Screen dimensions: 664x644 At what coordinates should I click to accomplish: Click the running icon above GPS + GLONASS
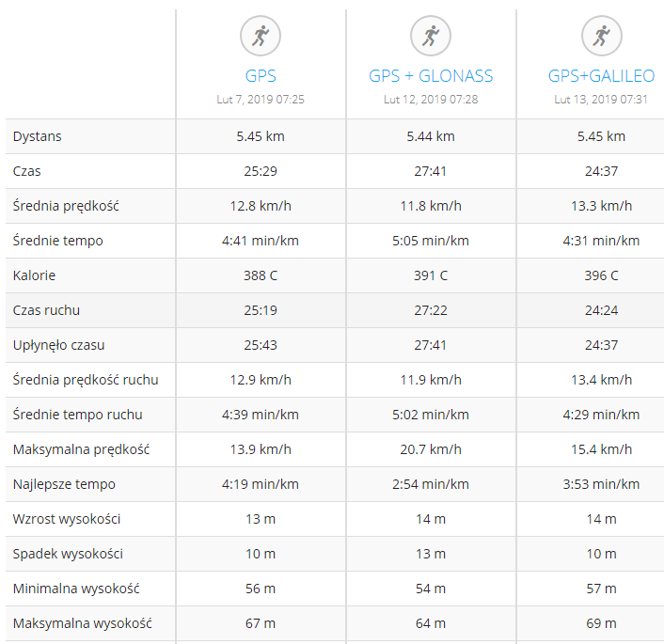431,36
